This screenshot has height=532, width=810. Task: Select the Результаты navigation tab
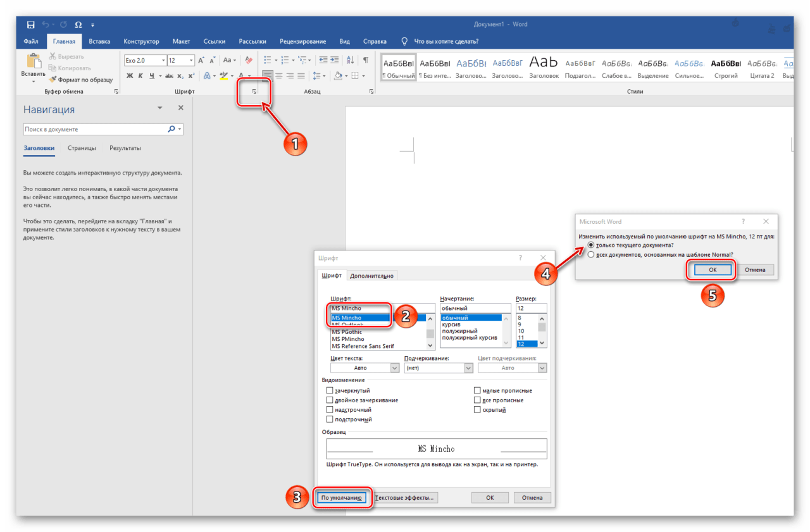click(125, 148)
